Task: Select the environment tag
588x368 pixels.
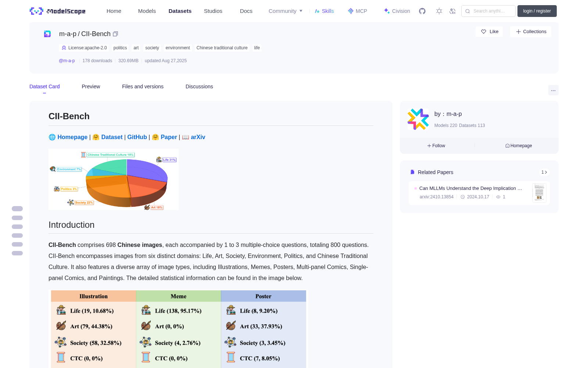Action: [178, 48]
